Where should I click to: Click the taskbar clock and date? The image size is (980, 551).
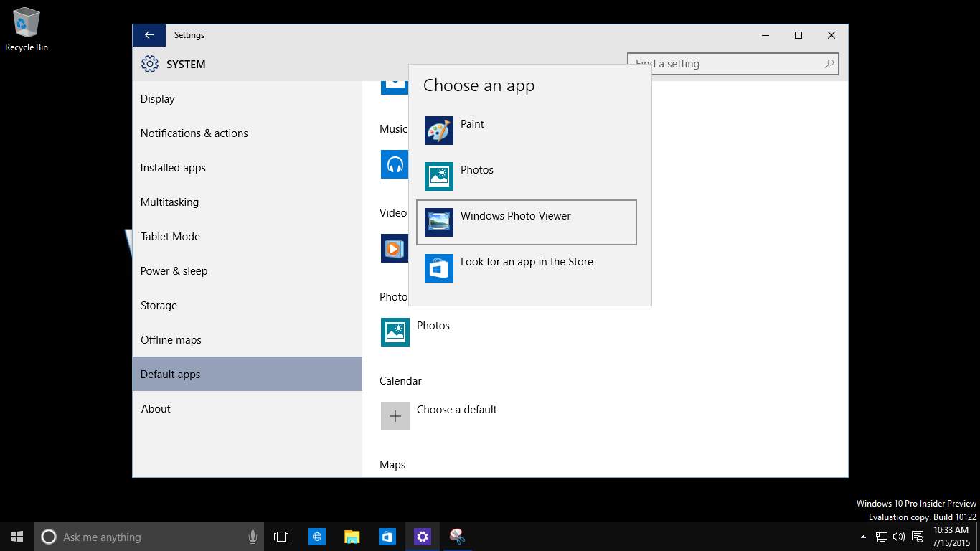pyautogui.click(x=951, y=537)
